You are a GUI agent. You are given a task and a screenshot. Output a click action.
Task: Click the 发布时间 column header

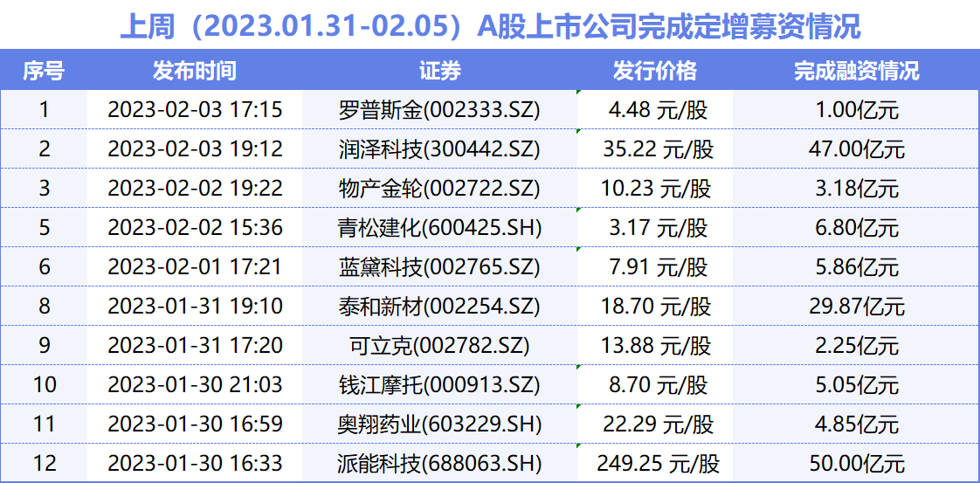click(195, 71)
